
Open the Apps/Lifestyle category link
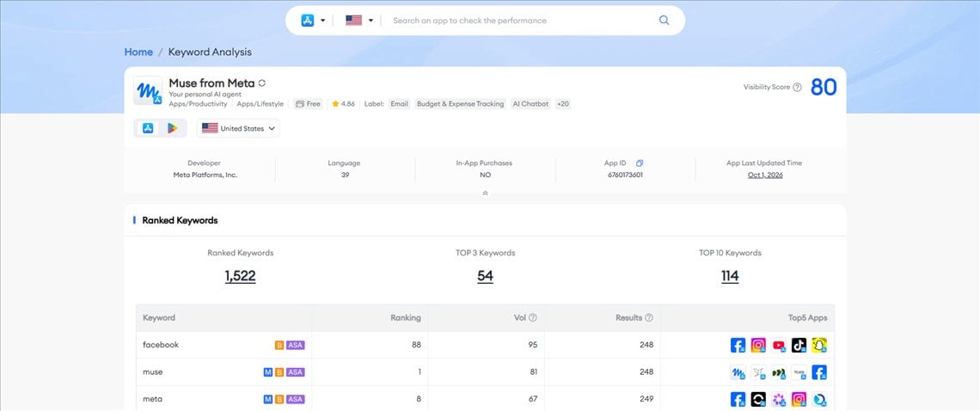tap(260, 104)
